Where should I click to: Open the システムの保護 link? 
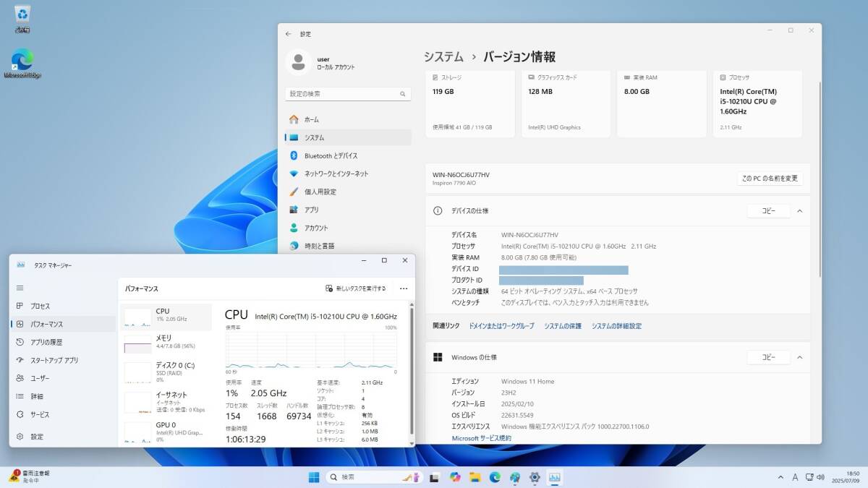(563, 326)
